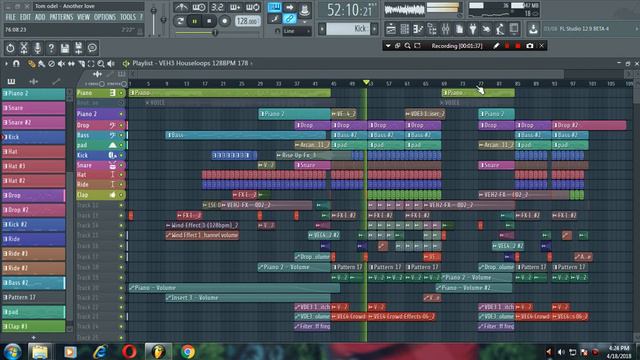
Task: Click the 128.000 tempo field
Action: pyautogui.click(x=248, y=21)
